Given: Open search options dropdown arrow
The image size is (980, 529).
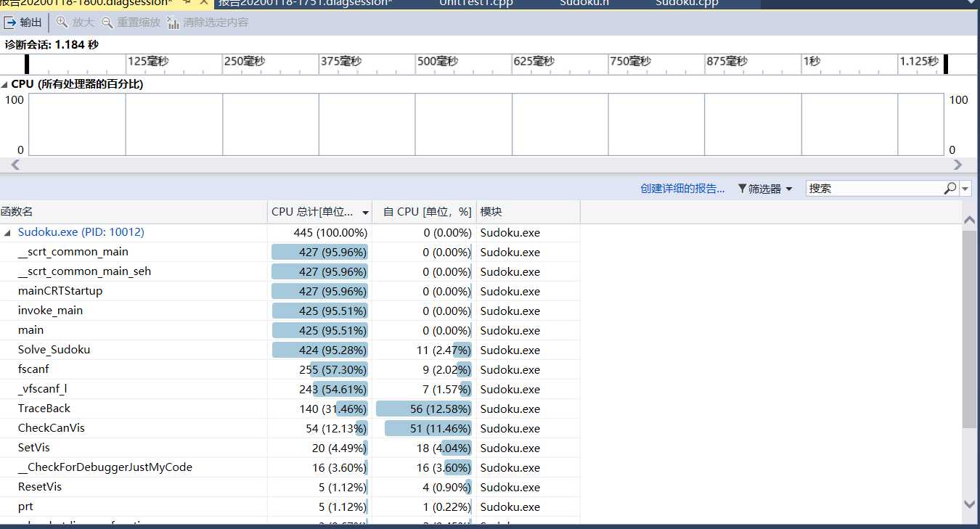Looking at the screenshot, I should 965,189.
